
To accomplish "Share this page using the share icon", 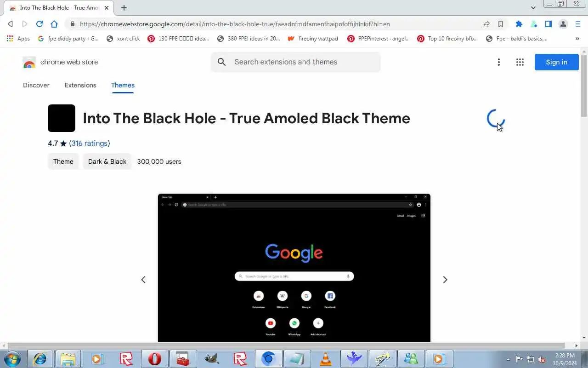I will click(486, 24).
